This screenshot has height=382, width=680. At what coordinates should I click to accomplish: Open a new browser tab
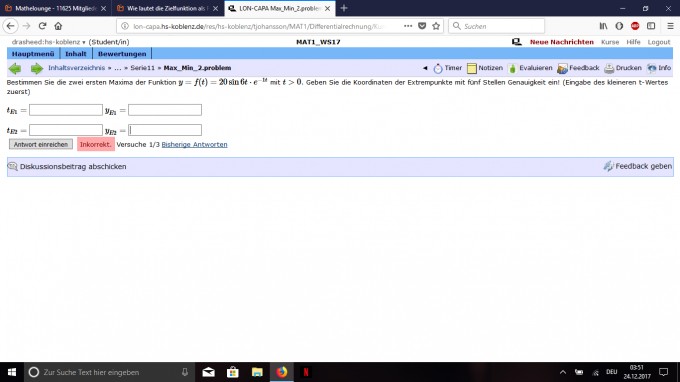[x=344, y=8]
